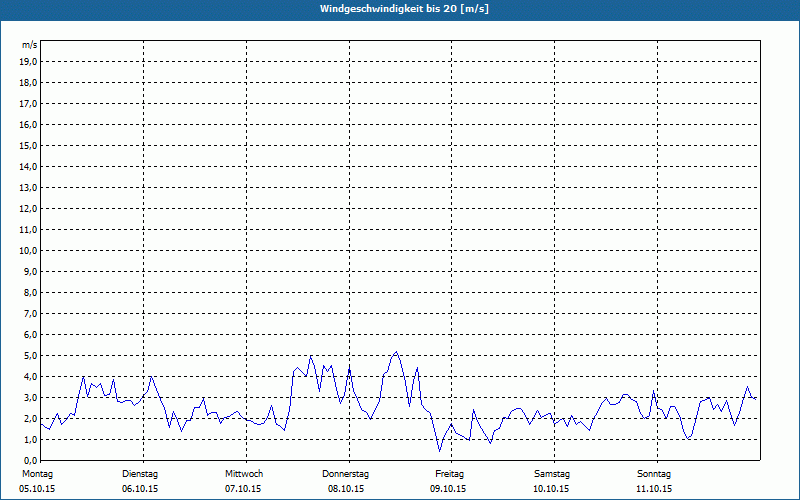Screen dimensions: 800x500
Task: Select the 4,0 y-axis label
Action: [30, 377]
